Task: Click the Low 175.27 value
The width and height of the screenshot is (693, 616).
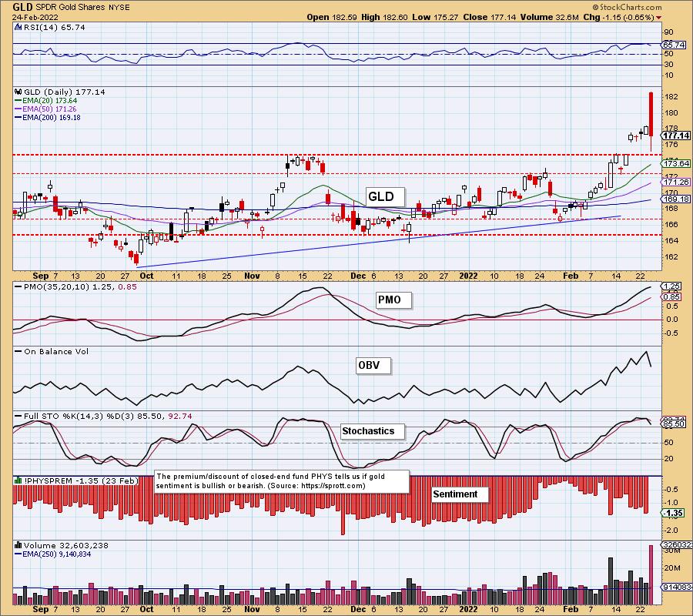Action: point(435,17)
